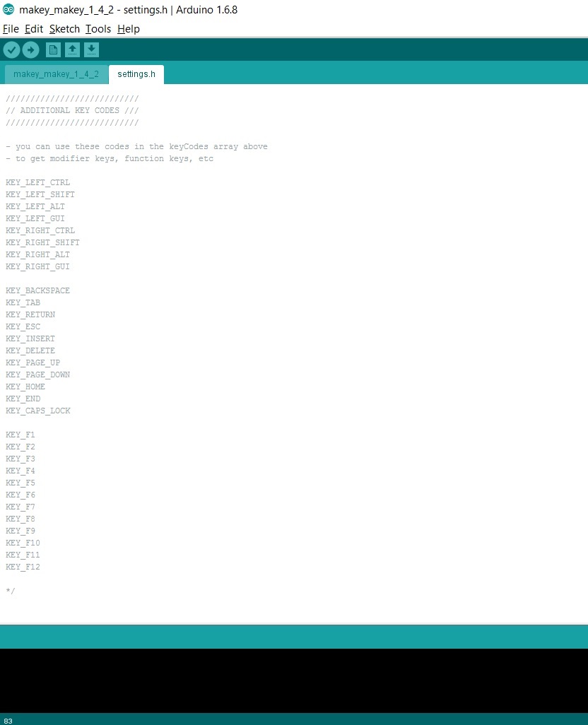Click the Arduino logo in the title bar

click(8, 9)
